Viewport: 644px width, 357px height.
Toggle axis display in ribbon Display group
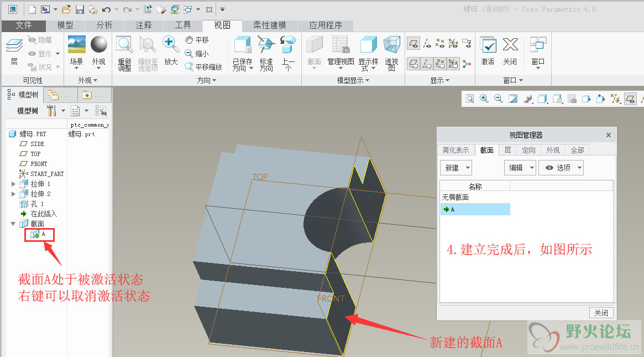427,43
